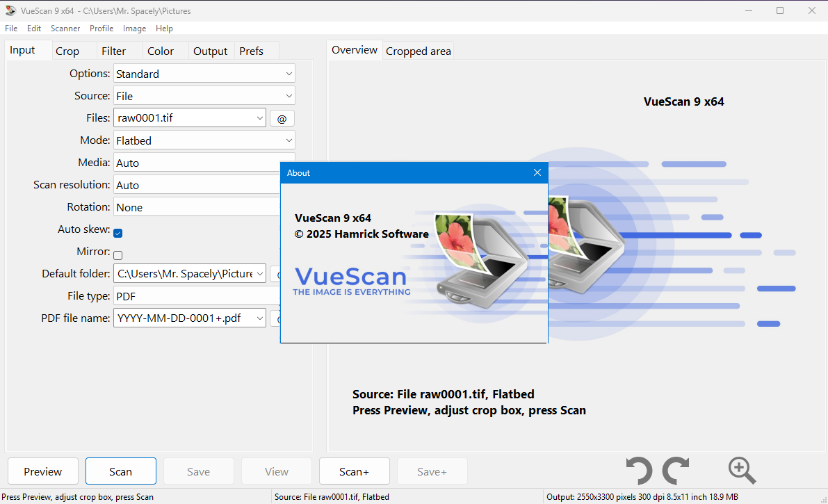Click the Save button
828x504 pixels.
coord(199,471)
